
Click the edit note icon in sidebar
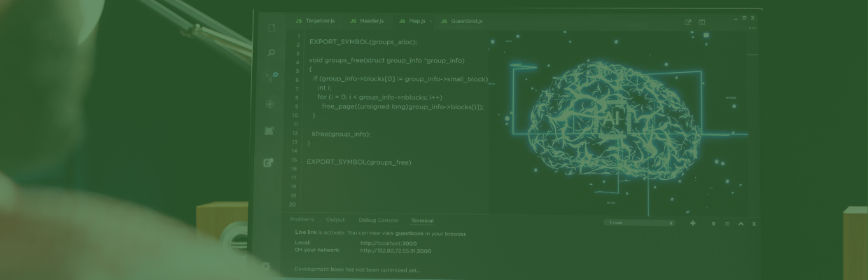(x=268, y=162)
